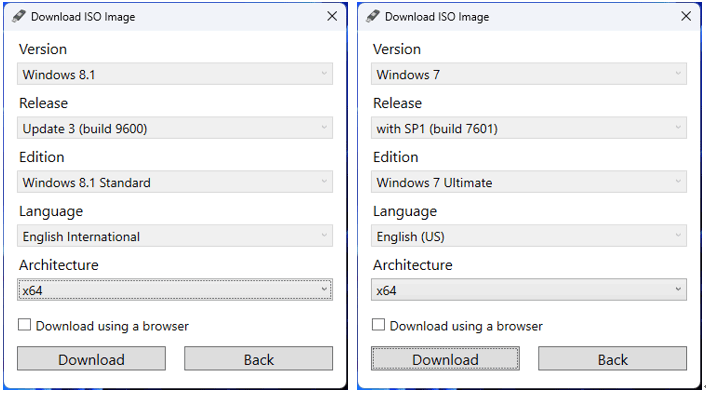Close the Windows 7 Download ISO Image dialog
706x393 pixels.
pyautogui.click(x=686, y=16)
